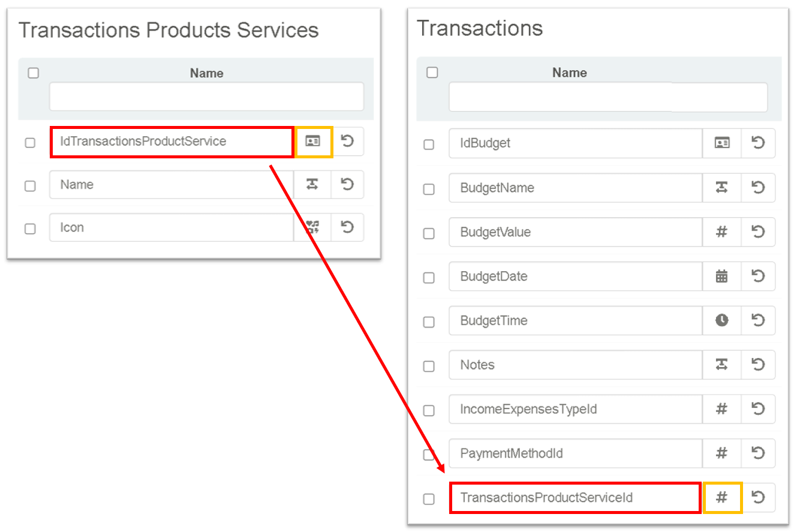This screenshot has height=532, width=797.
Task: Click reset arrow beside PaymentMethodId
Action: (758, 453)
